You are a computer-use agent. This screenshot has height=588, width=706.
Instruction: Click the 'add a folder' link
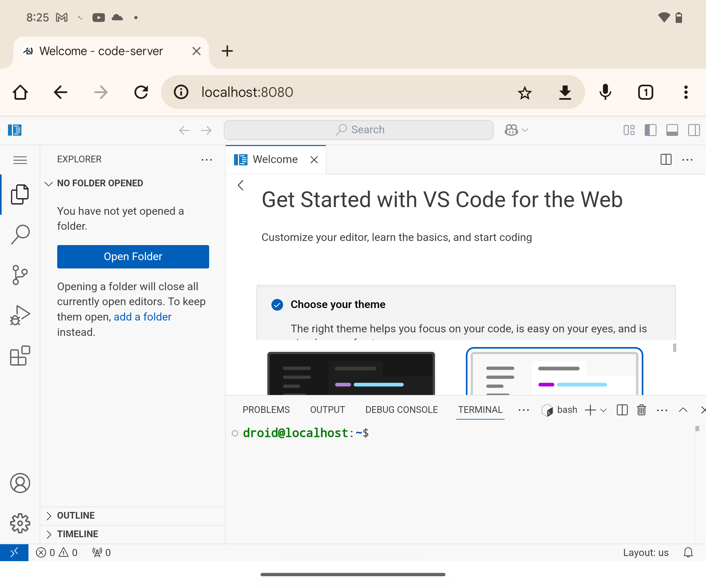(142, 316)
